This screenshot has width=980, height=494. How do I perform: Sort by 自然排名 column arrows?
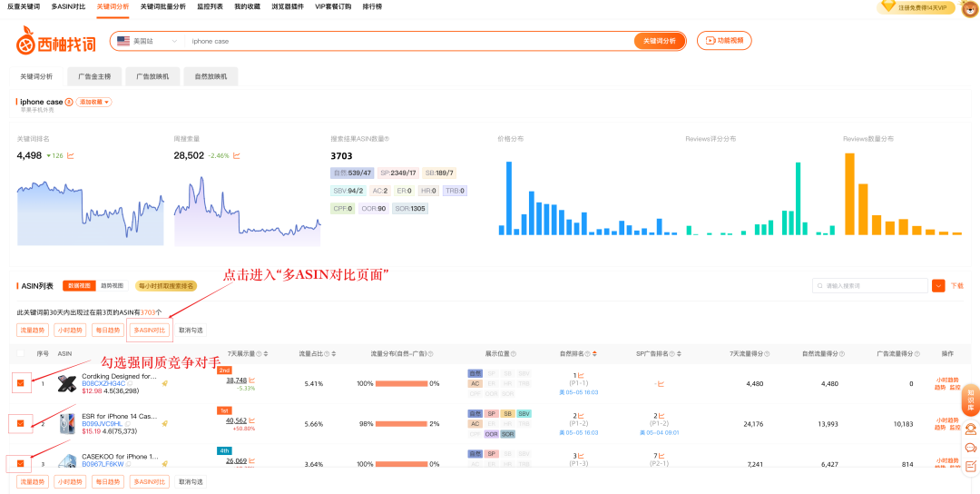(594, 354)
